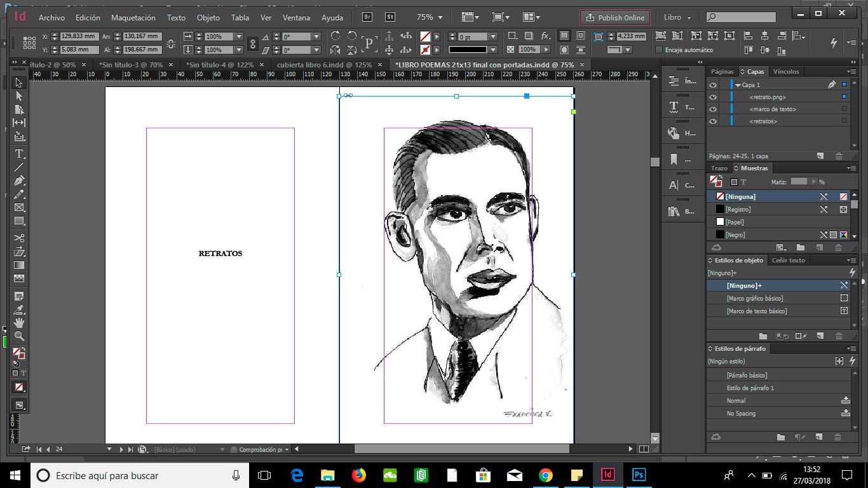Click the X position input field
868x488 pixels.
[x=79, y=37]
